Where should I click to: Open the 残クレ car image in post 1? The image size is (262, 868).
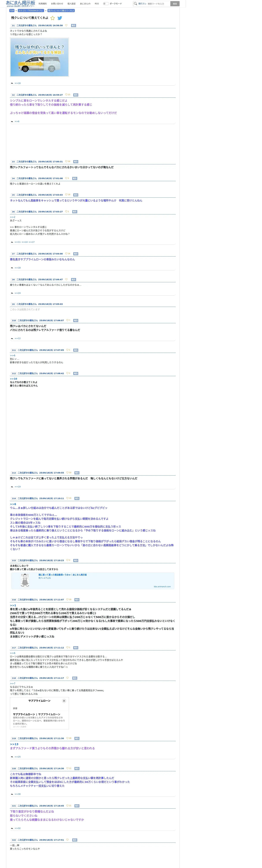(39, 57)
